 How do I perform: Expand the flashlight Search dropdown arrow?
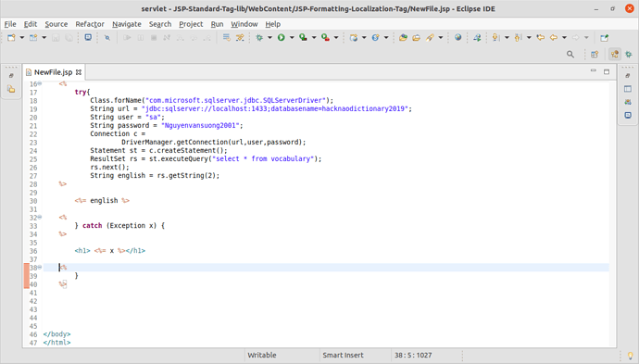(441, 37)
